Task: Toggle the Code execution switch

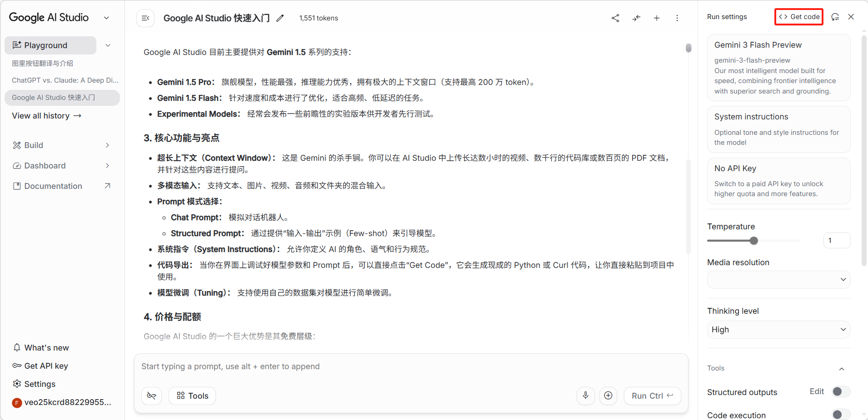Action: tap(841, 415)
